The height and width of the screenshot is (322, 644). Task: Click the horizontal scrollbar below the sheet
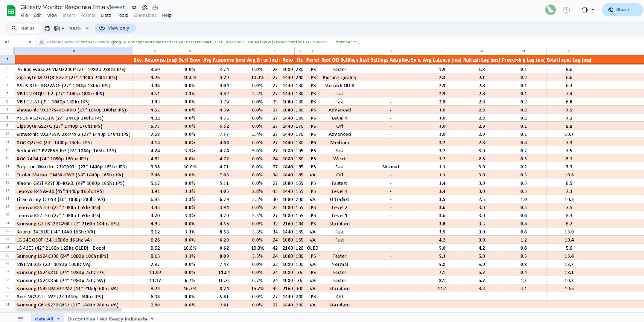tap(69, 310)
